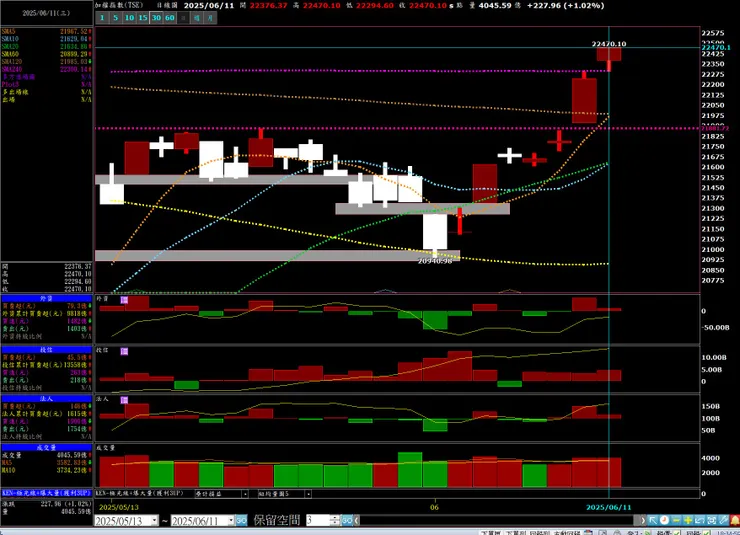Screen dimensions: 740x535
Task: Click GO button next to reserved space field
Action: (347, 520)
